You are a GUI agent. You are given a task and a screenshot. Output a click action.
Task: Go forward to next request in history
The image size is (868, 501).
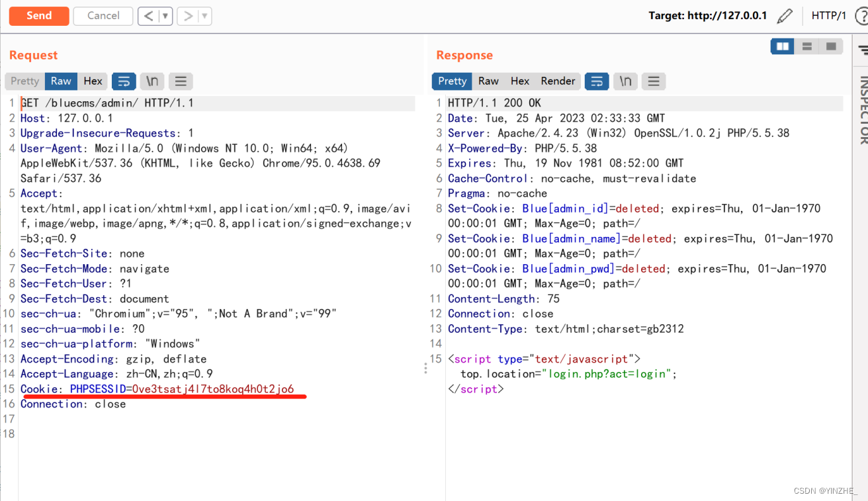[x=188, y=16]
